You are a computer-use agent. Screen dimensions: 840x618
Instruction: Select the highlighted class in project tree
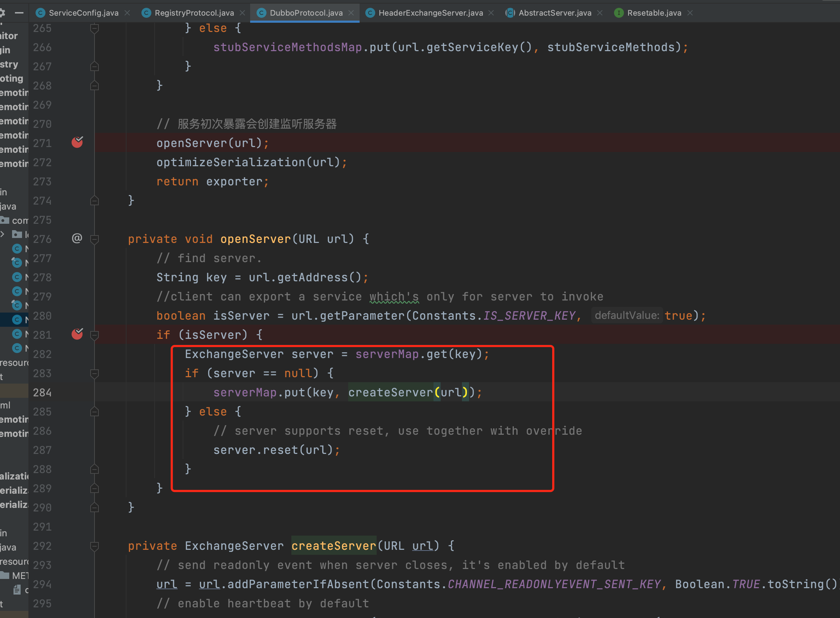[x=14, y=319]
